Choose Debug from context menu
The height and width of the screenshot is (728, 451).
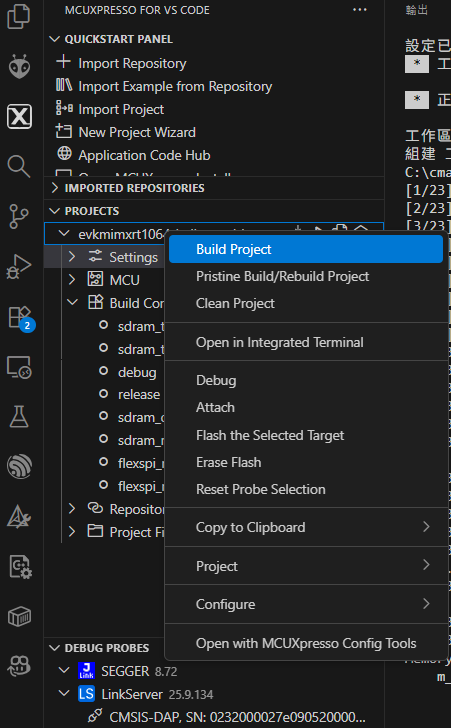tap(306, 380)
